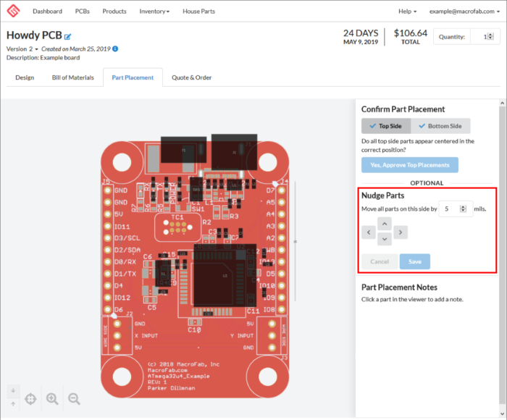
Task: Open the Quote & Order tab
Action: pos(191,77)
